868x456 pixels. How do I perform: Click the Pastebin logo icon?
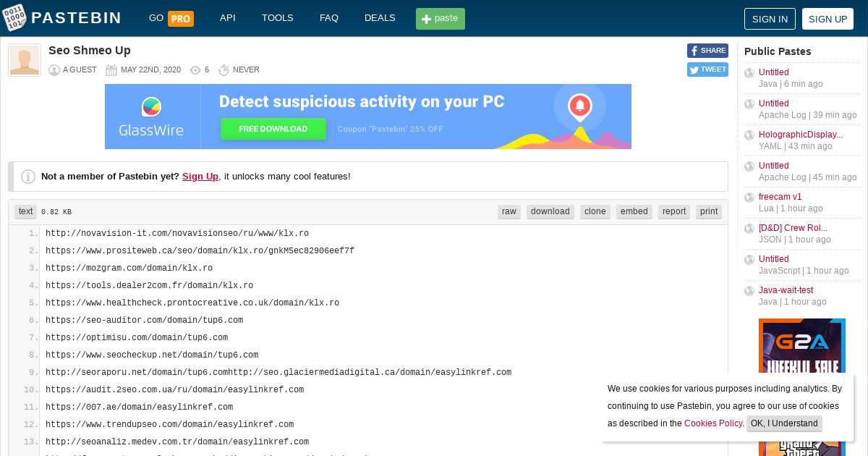point(14,17)
